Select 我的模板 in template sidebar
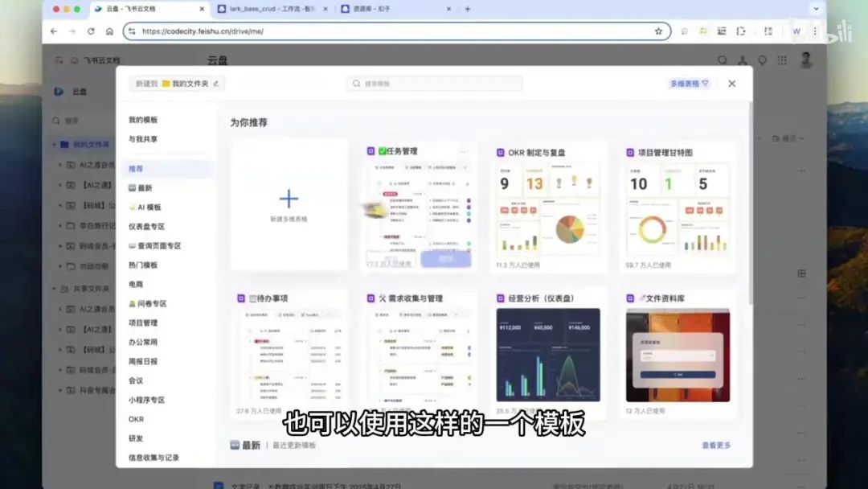This screenshot has height=489, width=868. click(x=143, y=120)
